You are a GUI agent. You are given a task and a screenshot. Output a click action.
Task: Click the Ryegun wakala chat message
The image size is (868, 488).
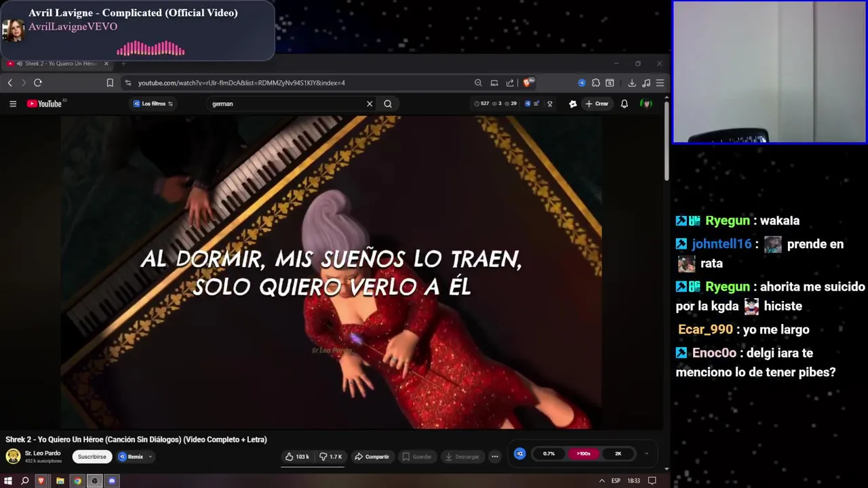(x=738, y=221)
